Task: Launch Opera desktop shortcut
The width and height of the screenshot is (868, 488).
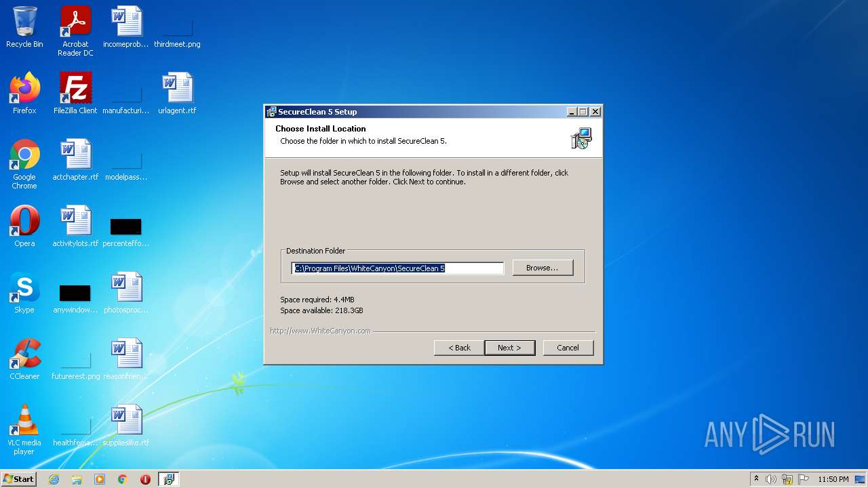Action: coord(24,226)
